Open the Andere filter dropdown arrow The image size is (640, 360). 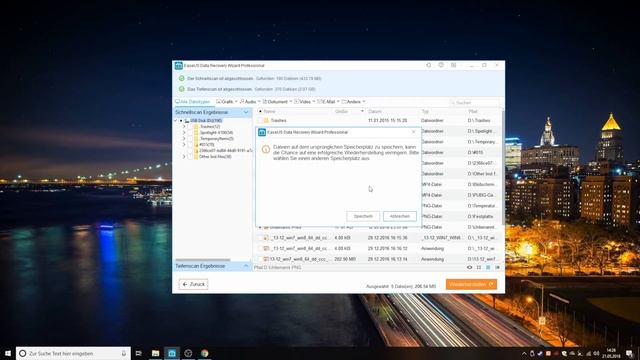pyautogui.click(x=364, y=102)
